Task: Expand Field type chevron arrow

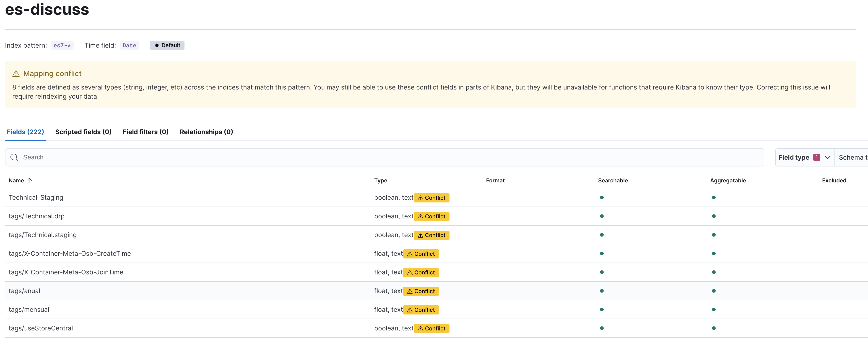Action: tap(827, 158)
